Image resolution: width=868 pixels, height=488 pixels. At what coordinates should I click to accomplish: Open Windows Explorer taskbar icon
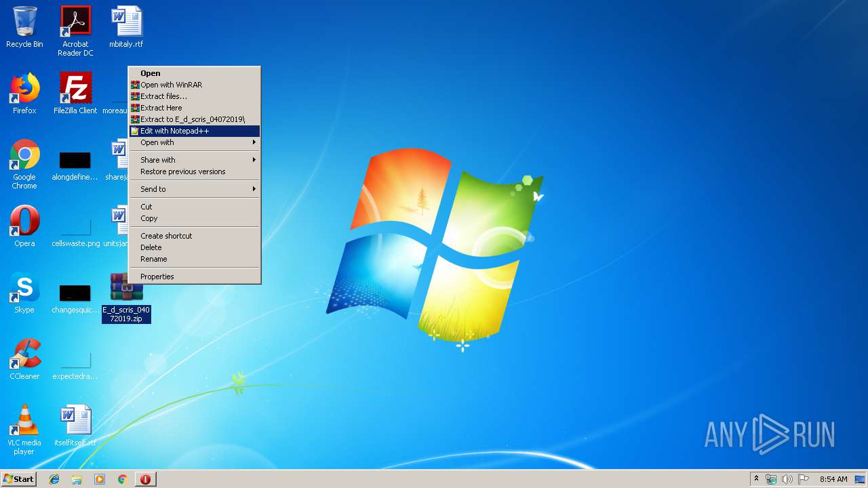pyautogui.click(x=77, y=479)
